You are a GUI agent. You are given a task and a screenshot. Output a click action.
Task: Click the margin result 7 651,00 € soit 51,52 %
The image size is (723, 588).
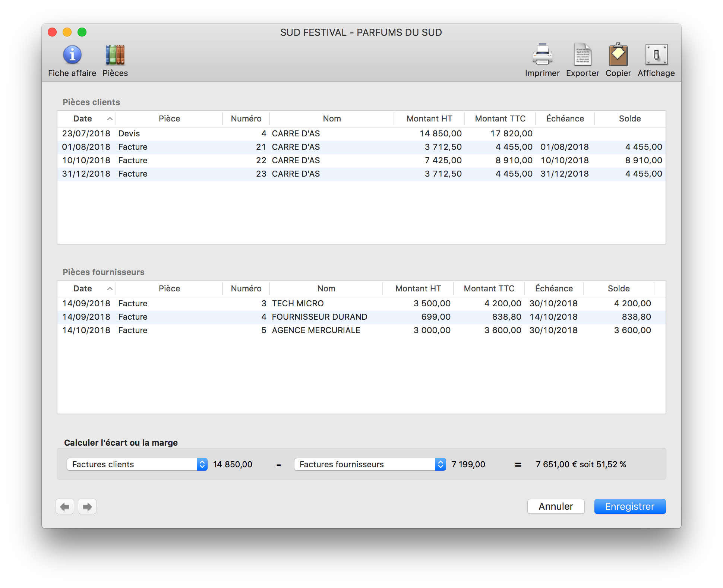[581, 465]
